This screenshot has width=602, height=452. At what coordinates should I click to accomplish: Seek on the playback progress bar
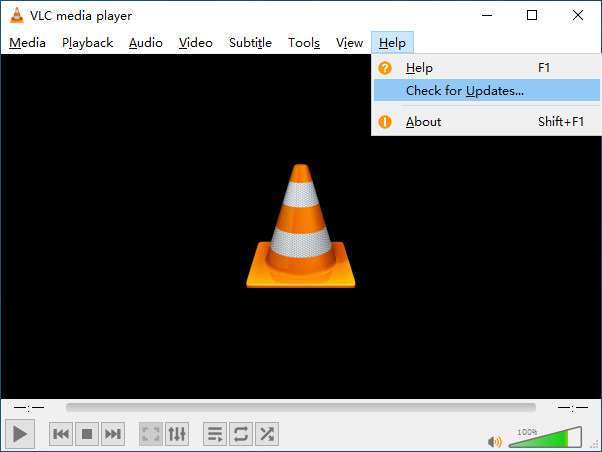pos(301,407)
